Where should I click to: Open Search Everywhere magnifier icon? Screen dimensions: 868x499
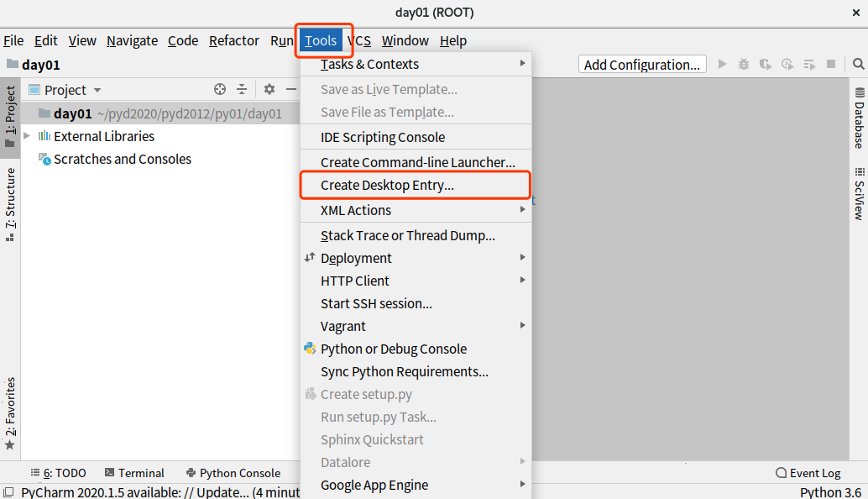click(859, 64)
